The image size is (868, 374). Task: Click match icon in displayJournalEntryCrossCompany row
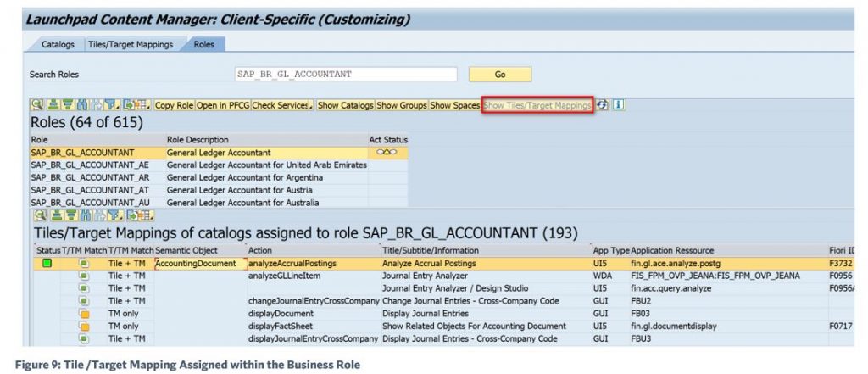tap(84, 338)
